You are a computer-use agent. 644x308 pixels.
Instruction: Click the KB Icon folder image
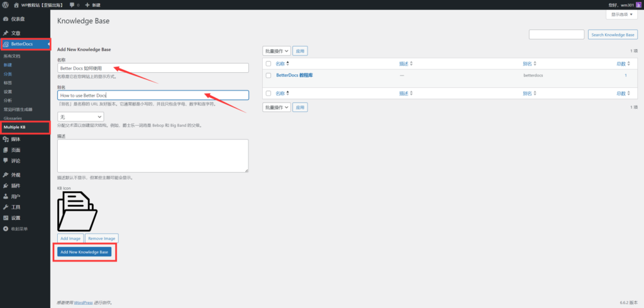[x=77, y=211]
